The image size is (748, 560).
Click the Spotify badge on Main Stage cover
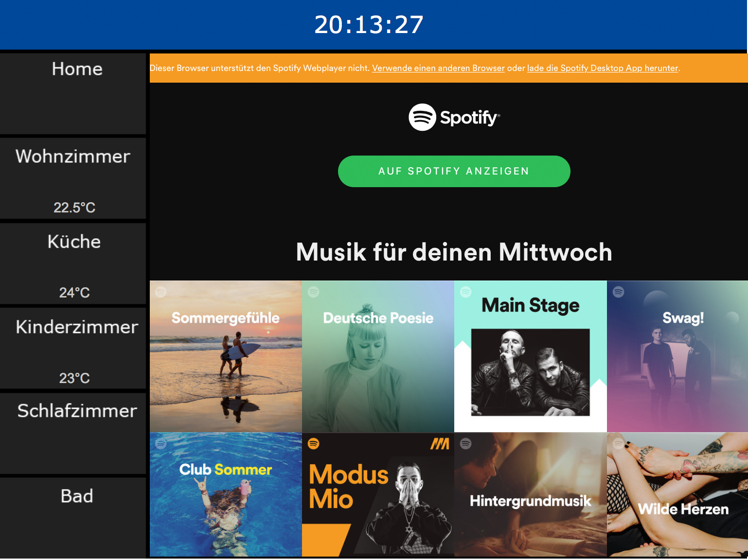click(x=466, y=292)
